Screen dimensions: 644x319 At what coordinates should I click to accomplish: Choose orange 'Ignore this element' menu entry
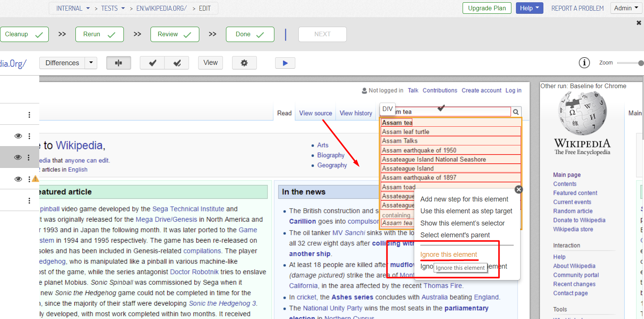[x=449, y=255]
